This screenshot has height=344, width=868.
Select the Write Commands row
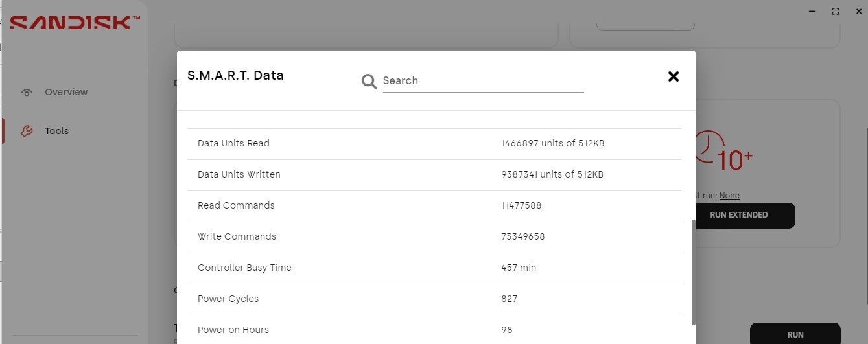tap(434, 237)
